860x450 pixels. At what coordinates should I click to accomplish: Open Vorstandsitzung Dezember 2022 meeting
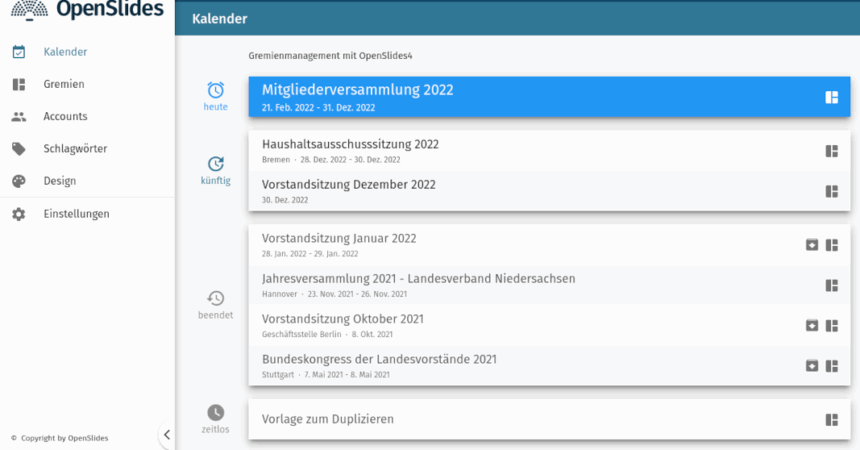[549, 191]
